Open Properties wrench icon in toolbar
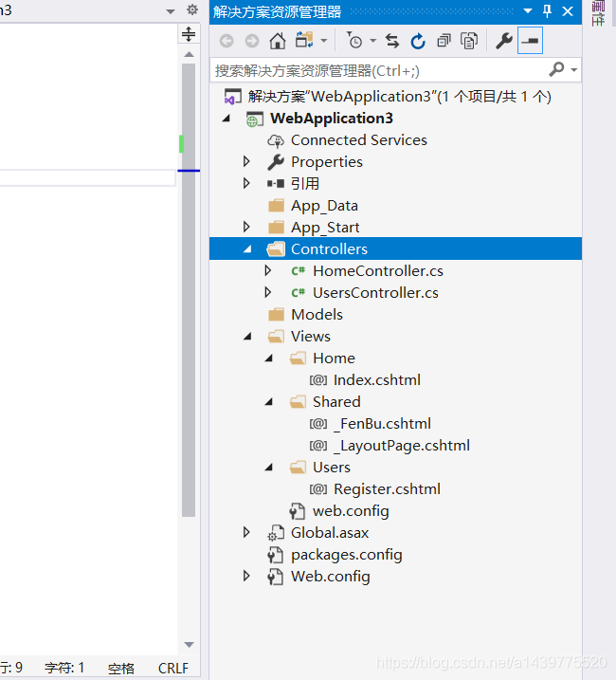The image size is (616, 680). (x=504, y=41)
